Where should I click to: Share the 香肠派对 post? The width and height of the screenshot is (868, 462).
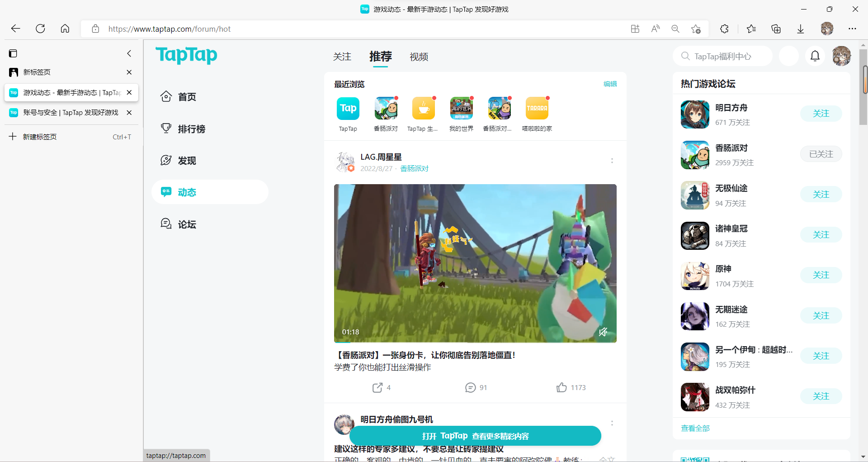(x=377, y=387)
